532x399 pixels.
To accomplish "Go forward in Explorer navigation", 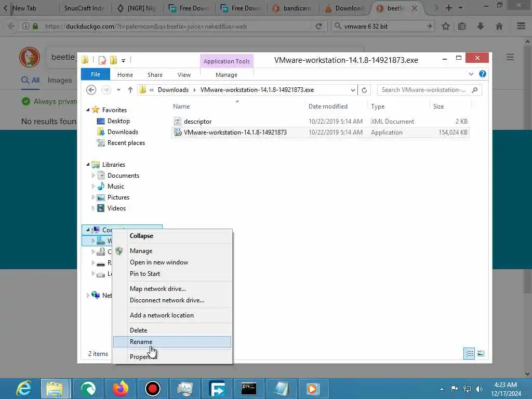I will click(106, 90).
